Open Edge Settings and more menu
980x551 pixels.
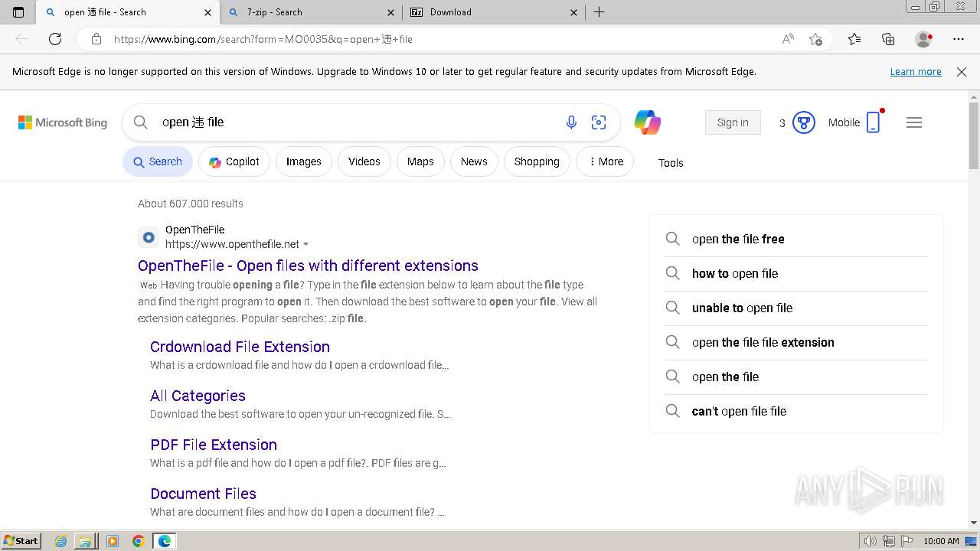pos(959,39)
